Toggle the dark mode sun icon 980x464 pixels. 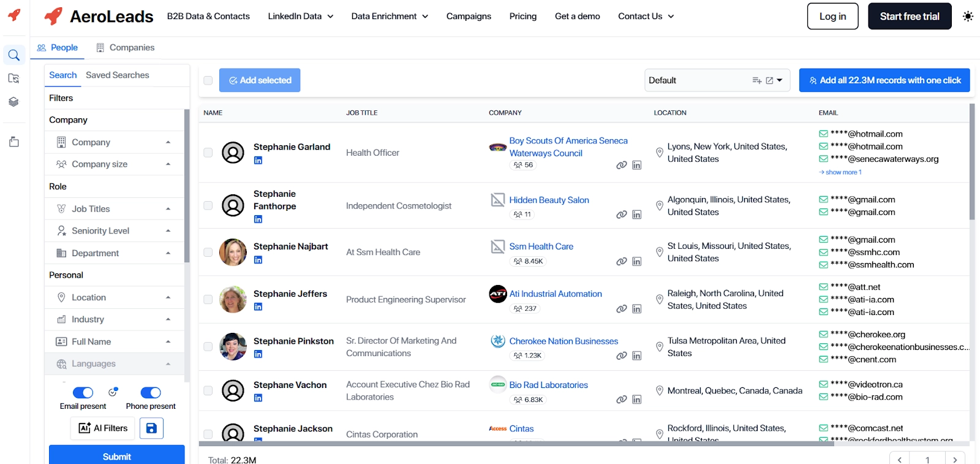pyautogui.click(x=968, y=17)
